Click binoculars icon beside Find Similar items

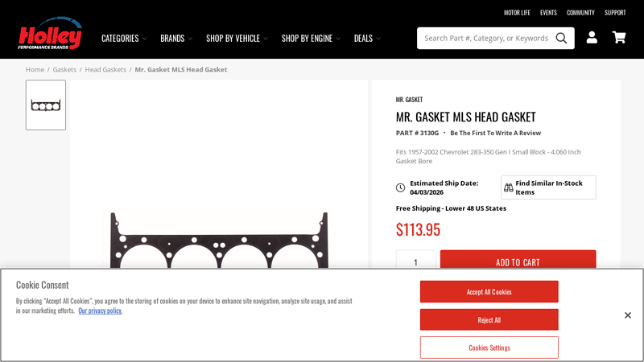tap(509, 187)
